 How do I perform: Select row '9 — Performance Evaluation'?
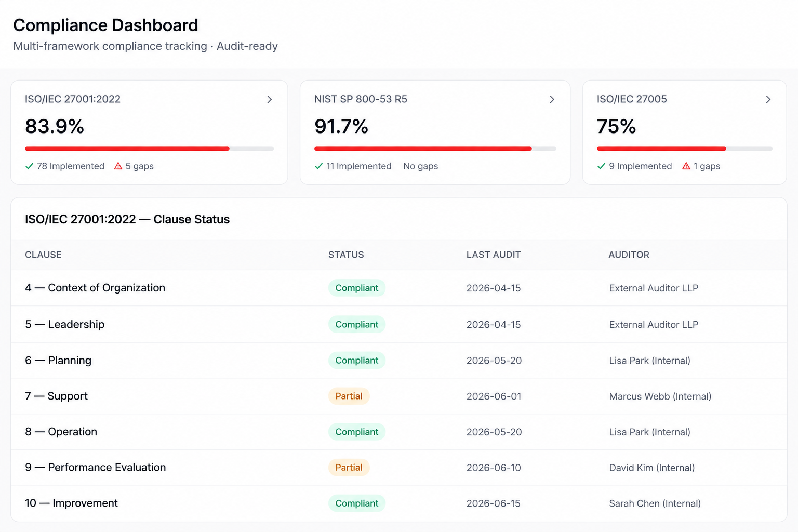coord(399,468)
